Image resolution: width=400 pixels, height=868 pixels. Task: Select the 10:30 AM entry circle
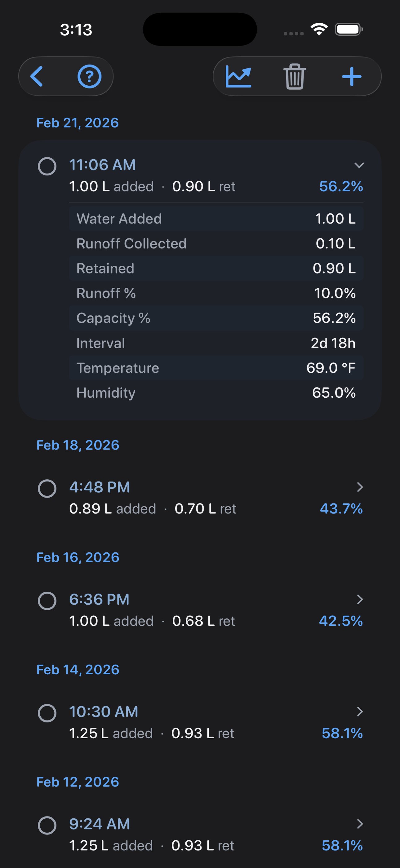coord(47,713)
